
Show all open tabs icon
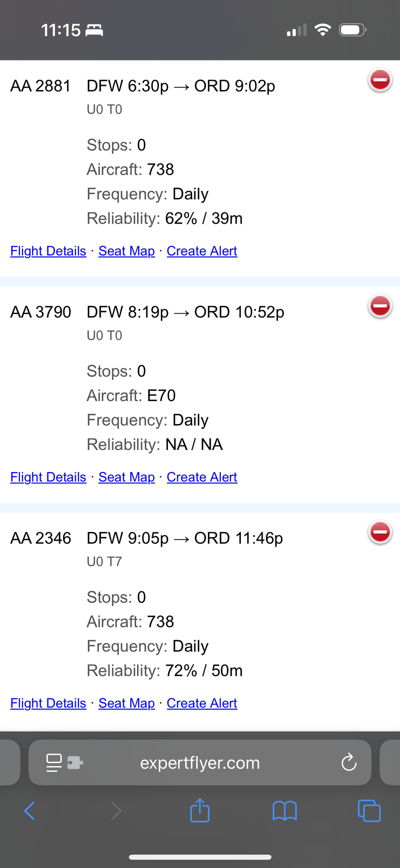pyautogui.click(x=369, y=810)
